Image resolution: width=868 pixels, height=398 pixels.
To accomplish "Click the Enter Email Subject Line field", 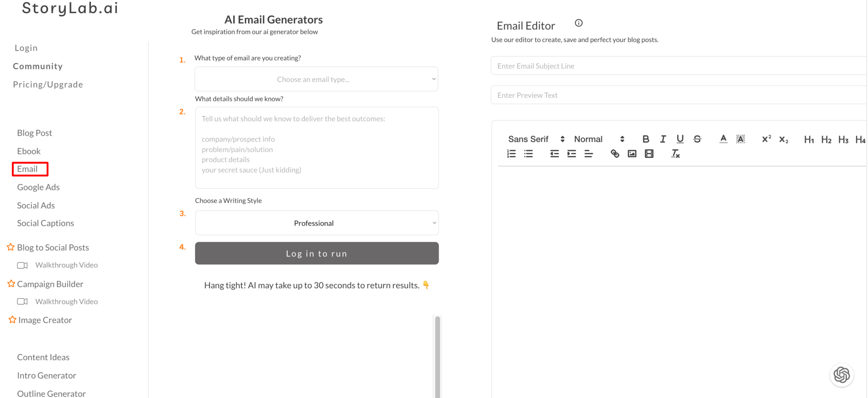I will [678, 66].
